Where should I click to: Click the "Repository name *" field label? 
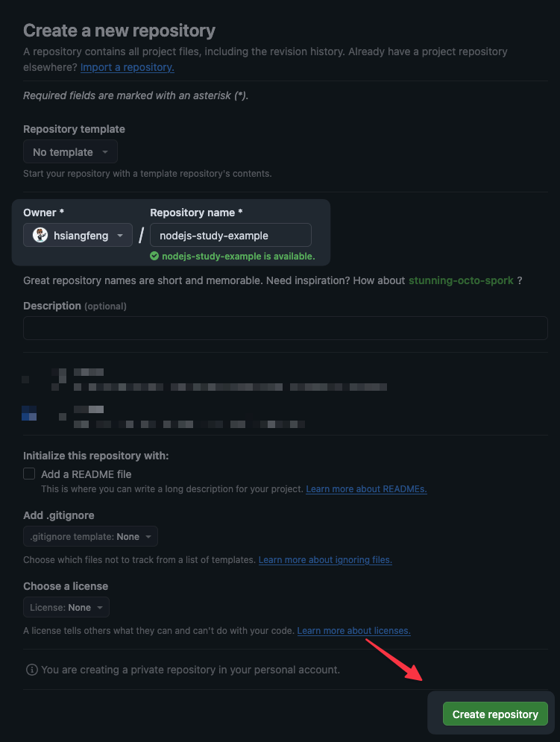[x=196, y=213]
